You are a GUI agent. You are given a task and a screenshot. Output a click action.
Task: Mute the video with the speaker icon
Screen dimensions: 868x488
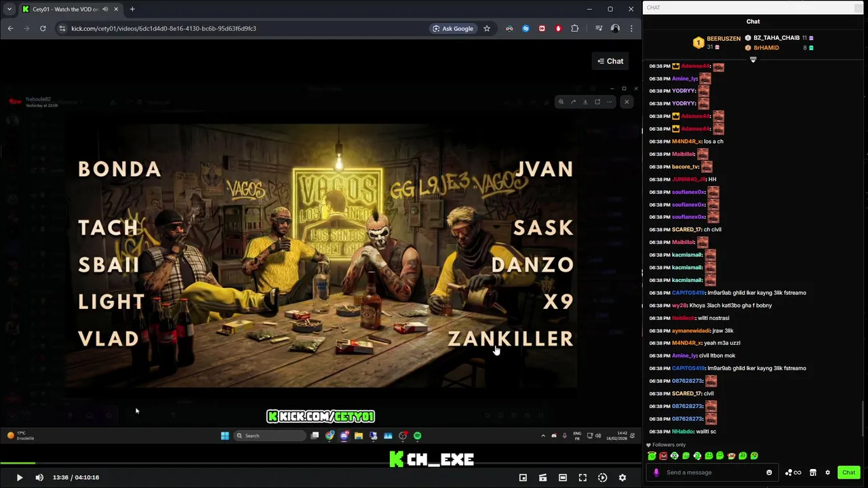coord(39,478)
